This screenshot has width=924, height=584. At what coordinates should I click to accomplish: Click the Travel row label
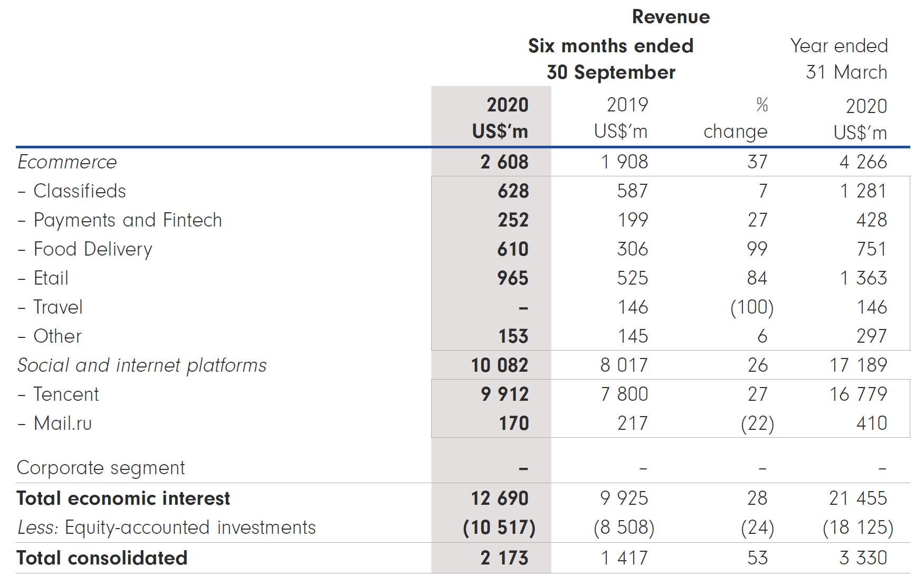58,307
